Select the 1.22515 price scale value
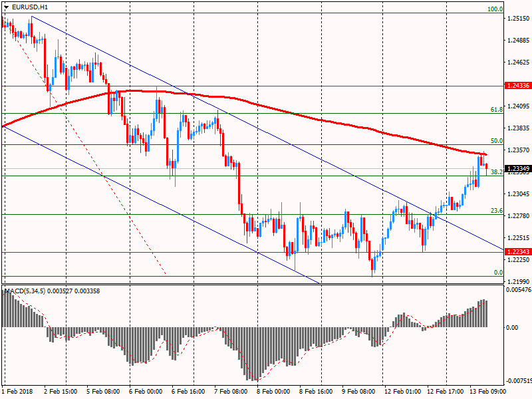 coord(519,238)
